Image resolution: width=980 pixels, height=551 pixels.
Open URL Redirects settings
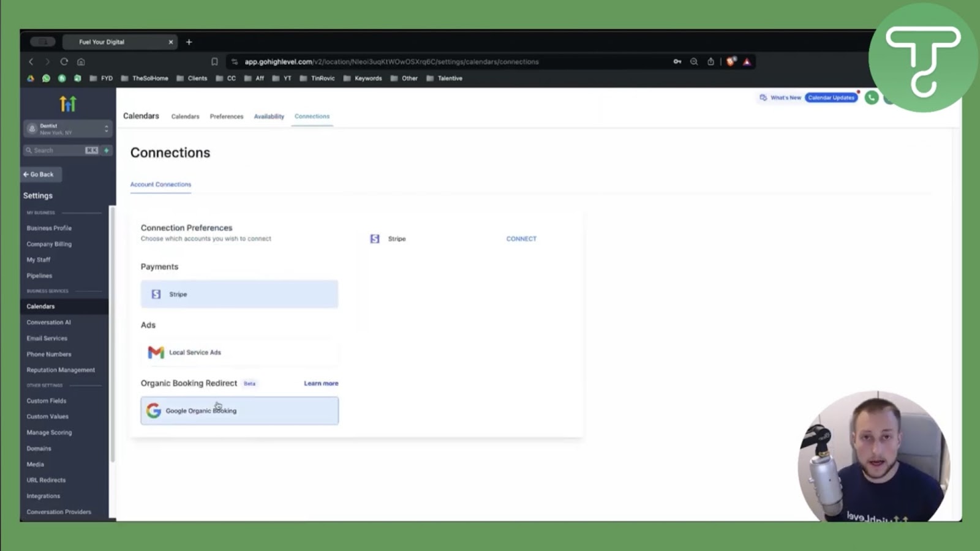pos(46,480)
